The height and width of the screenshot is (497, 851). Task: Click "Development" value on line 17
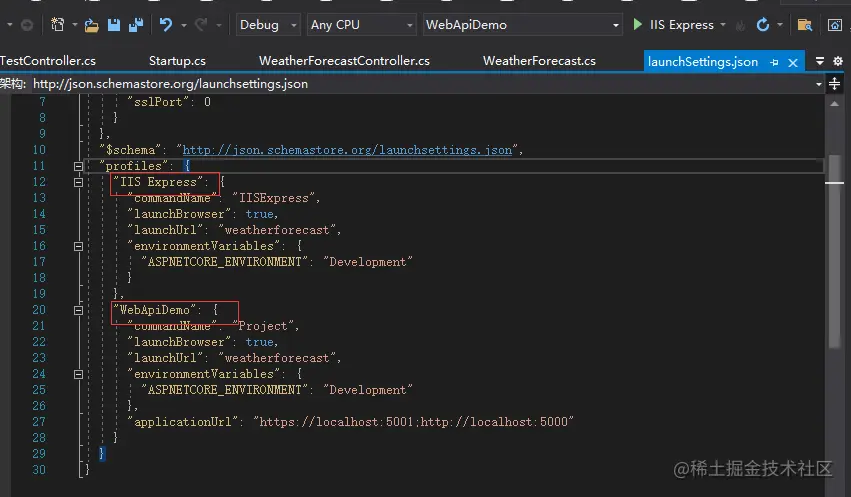click(368, 262)
